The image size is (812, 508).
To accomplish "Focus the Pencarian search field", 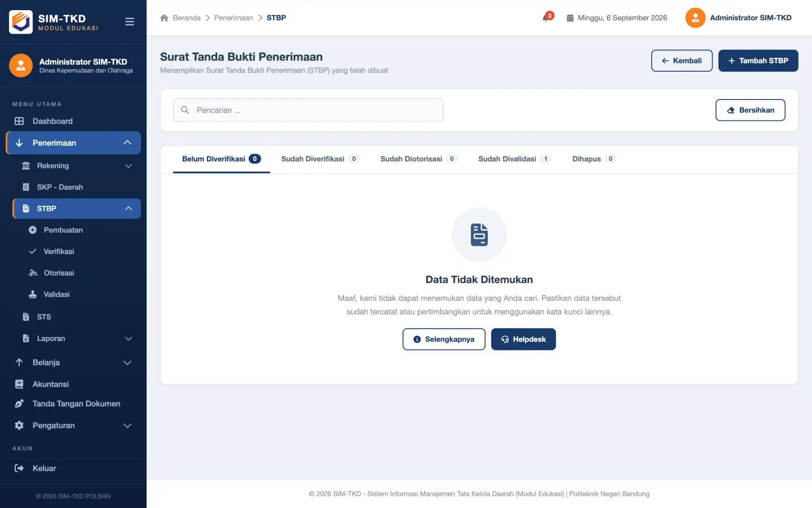I will [x=309, y=110].
